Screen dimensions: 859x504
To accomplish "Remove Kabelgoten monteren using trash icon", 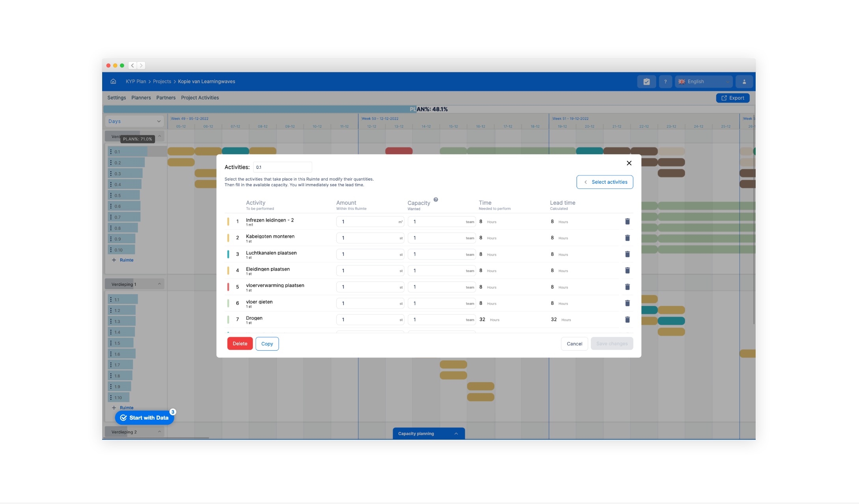I will coord(627,238).
